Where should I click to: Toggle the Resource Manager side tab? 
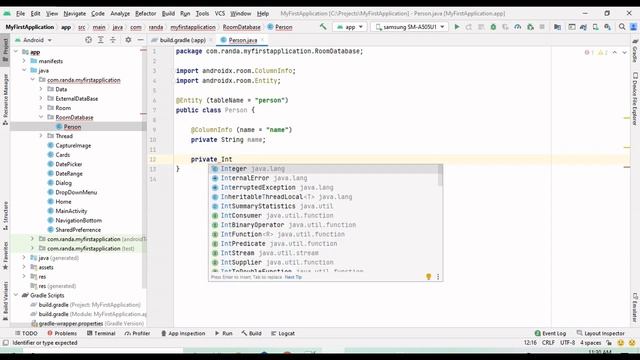(x=5, y=99)
